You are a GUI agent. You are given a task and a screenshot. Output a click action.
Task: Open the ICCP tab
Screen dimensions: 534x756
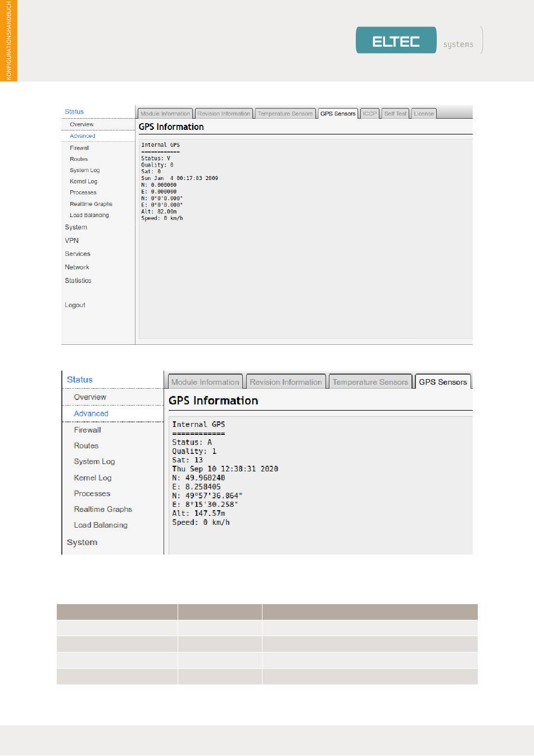pyautogui.click(x=370, y=114)
